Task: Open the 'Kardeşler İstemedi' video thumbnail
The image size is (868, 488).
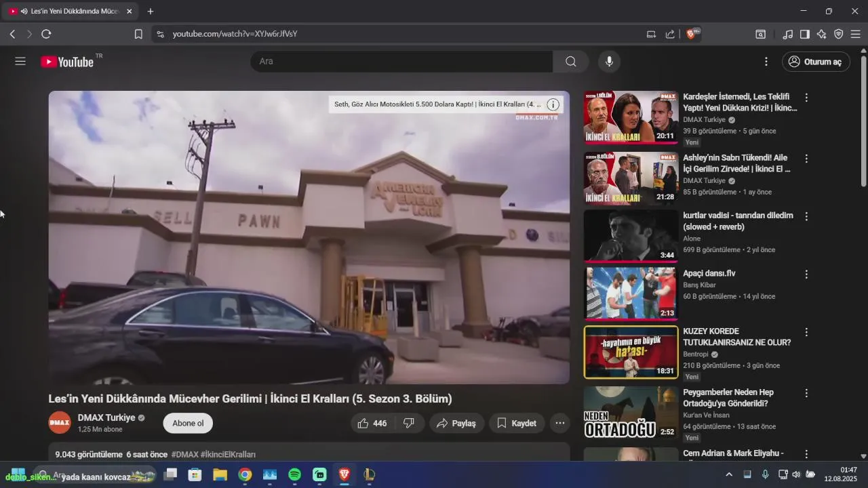Action: [631, 117]
